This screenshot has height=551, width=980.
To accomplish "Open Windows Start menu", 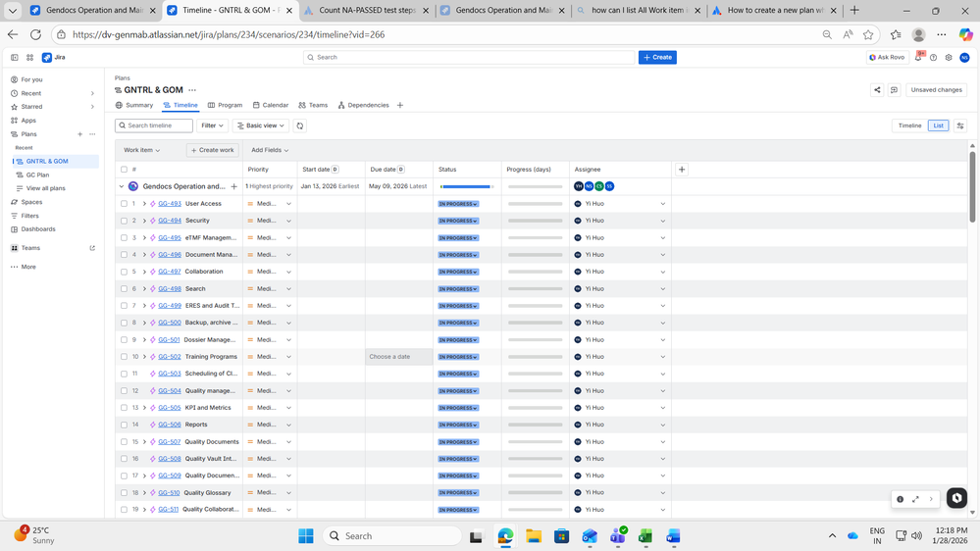I will [x=306, y=536].
